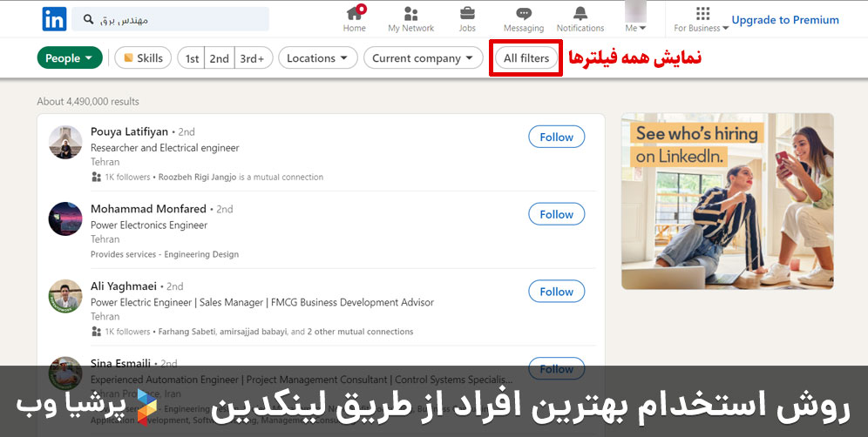Open Mohammad Monfared's profile name
This screenshot has height=437, width=868.
click(148, 209)
